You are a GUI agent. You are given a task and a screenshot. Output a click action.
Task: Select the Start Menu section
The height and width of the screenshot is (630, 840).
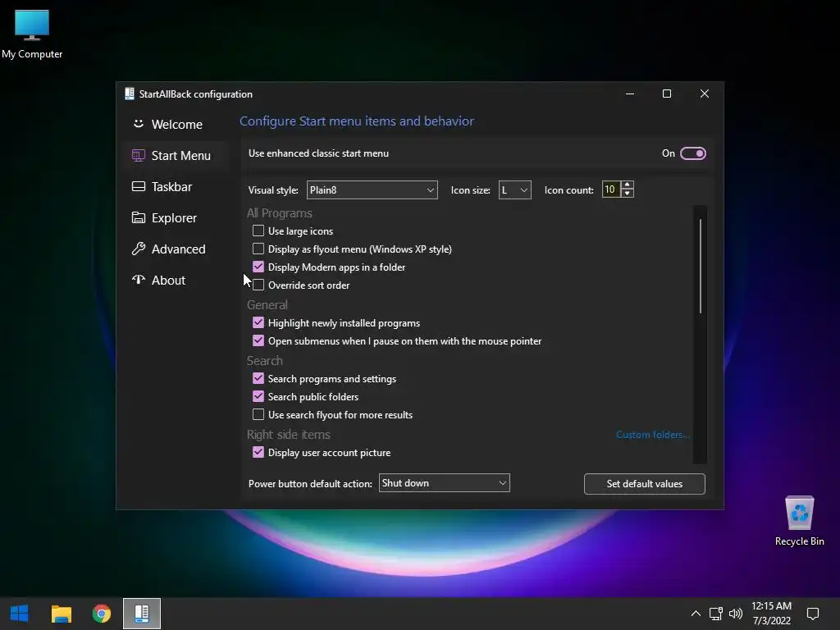(x=177, y=155)
